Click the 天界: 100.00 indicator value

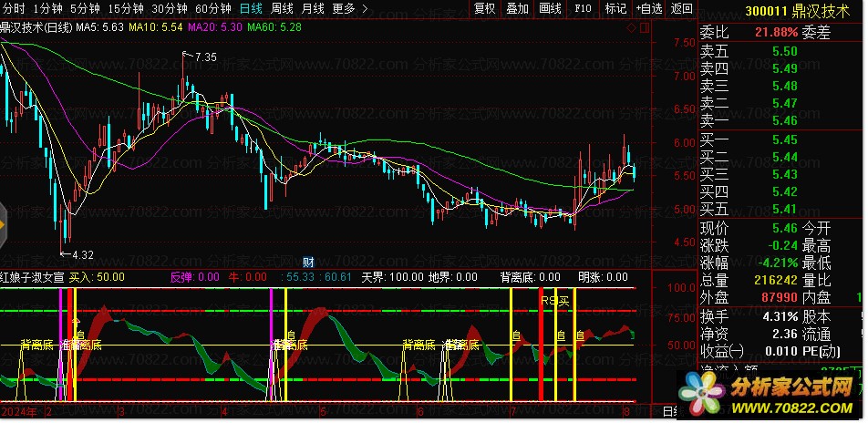(392, 277)
